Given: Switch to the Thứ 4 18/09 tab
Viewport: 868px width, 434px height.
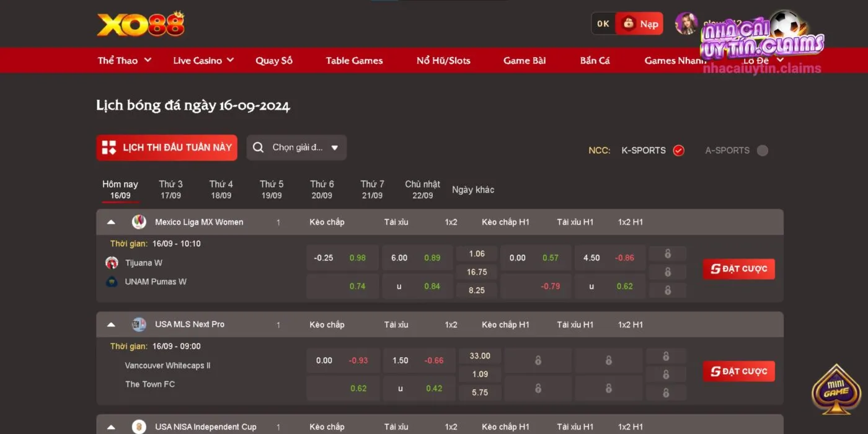Looking at the screenshot, I should coord(221,189).
